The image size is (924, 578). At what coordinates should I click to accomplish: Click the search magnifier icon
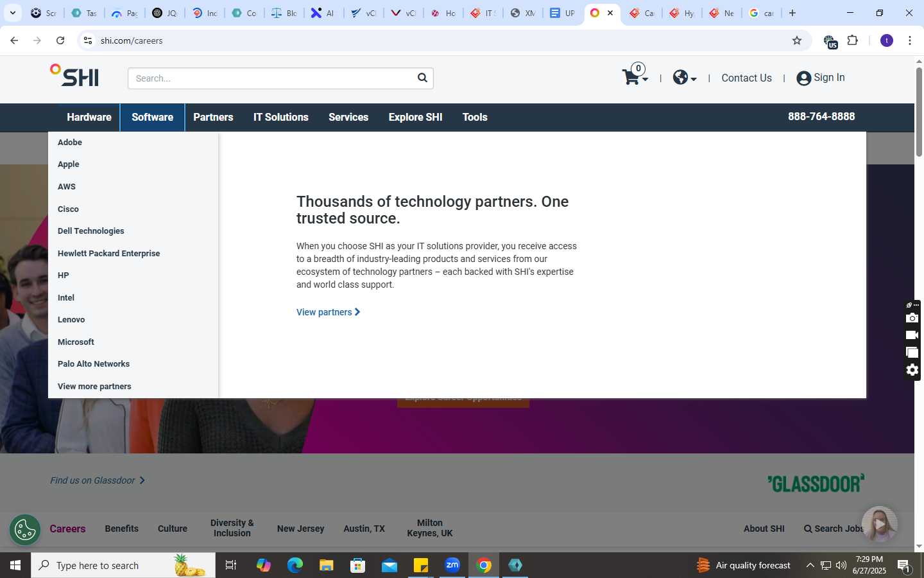422,78
